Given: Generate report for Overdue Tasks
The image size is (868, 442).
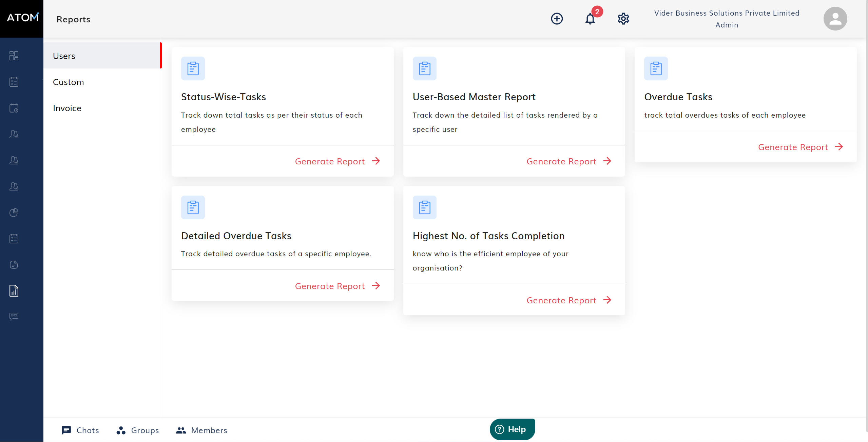Looking at the screenshot, I should point(800,147).
